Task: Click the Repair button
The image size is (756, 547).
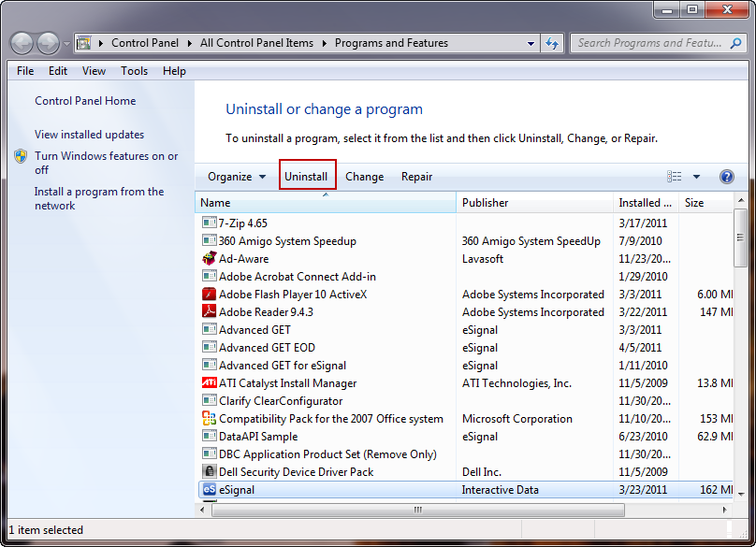Action: tap(416, 177)
